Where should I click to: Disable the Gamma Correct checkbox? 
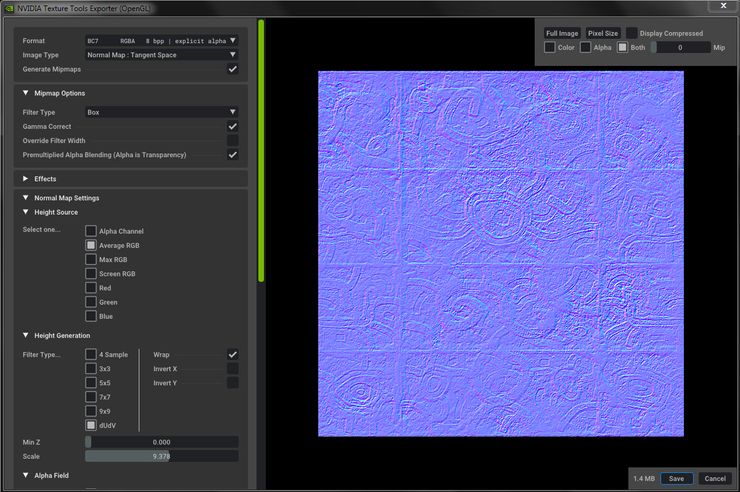click(232, 127)
